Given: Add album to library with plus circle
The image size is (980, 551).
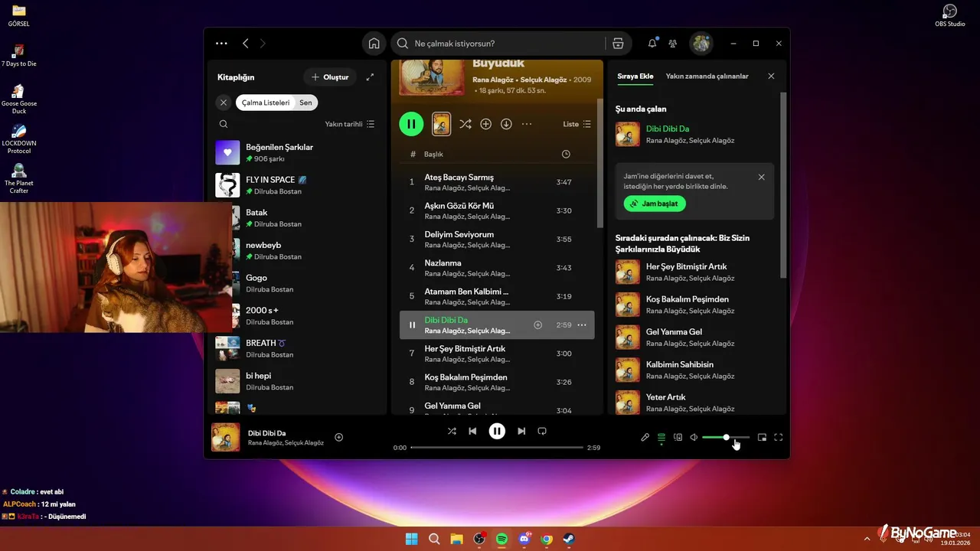Looking at the screenshot, I should [x=485, y=124].
